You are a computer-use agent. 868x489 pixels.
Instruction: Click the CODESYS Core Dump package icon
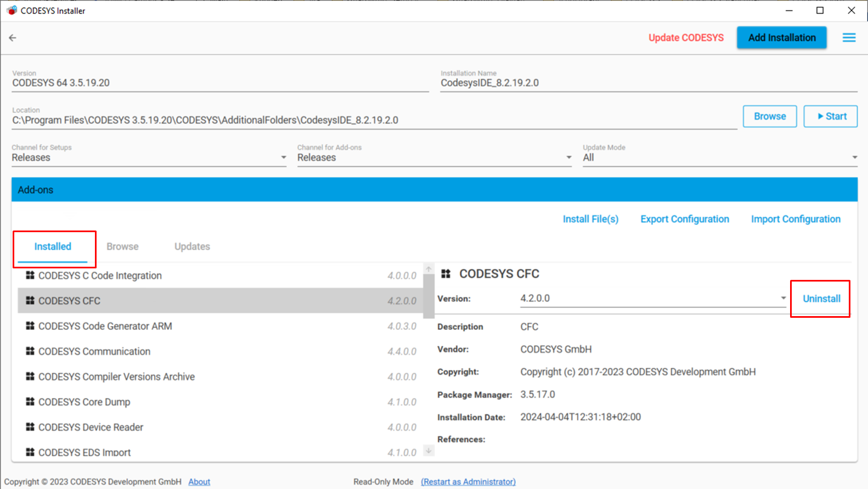30,402
